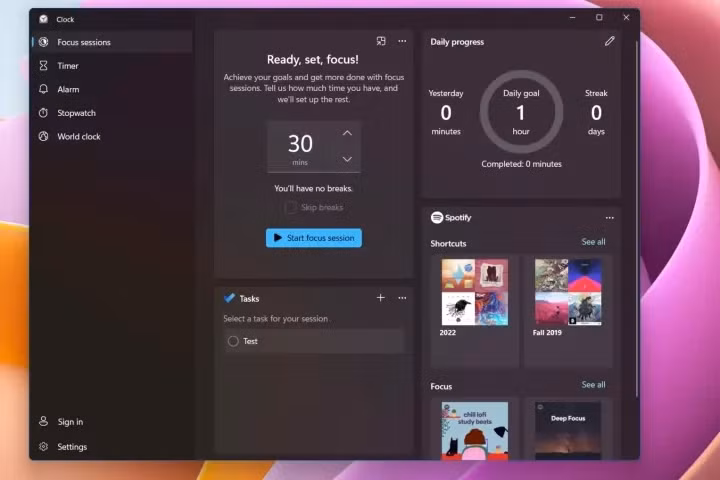Screen dimensions: 720x480
Task: Click See all next to Shortcuts
Action: tap(593, 242)
